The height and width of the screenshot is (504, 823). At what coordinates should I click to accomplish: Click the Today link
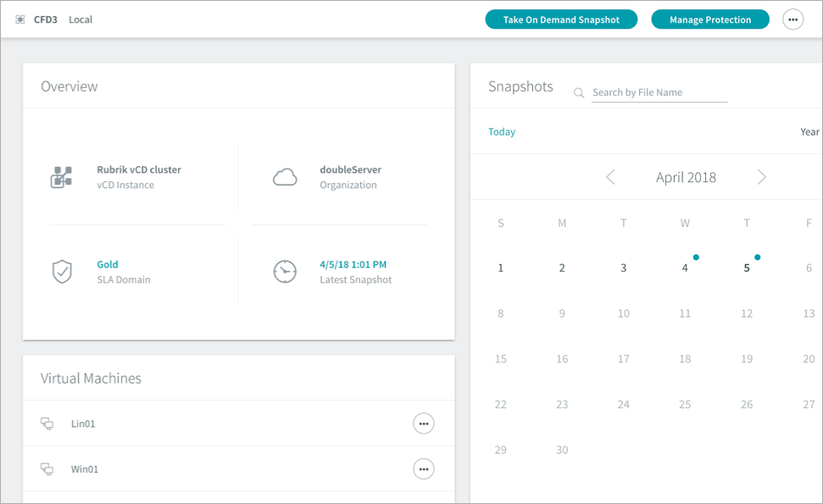point(502,131)
